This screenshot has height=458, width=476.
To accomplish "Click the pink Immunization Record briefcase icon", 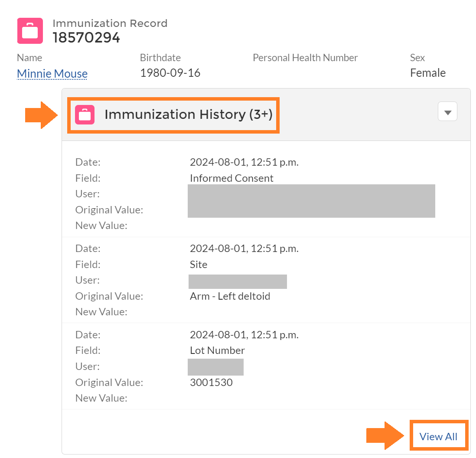I will tap(30, 31).
